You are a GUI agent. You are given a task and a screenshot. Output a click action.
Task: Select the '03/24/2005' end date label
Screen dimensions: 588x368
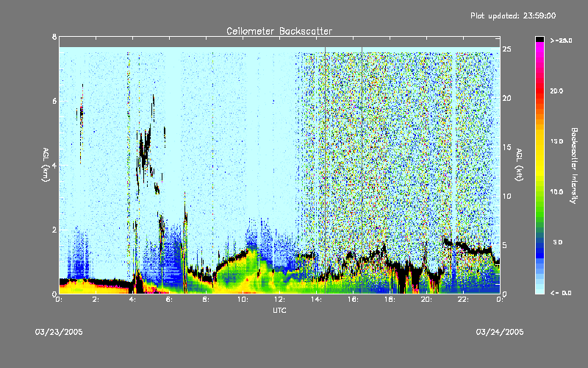pyautogui.click(x=500, y=332)
